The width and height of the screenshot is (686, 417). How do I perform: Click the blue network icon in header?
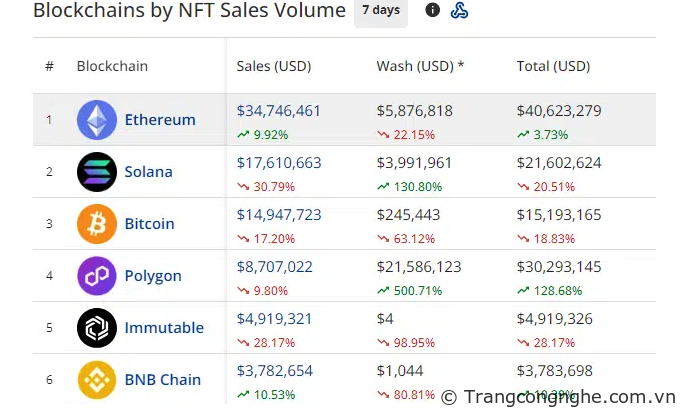tap(459, 10)
